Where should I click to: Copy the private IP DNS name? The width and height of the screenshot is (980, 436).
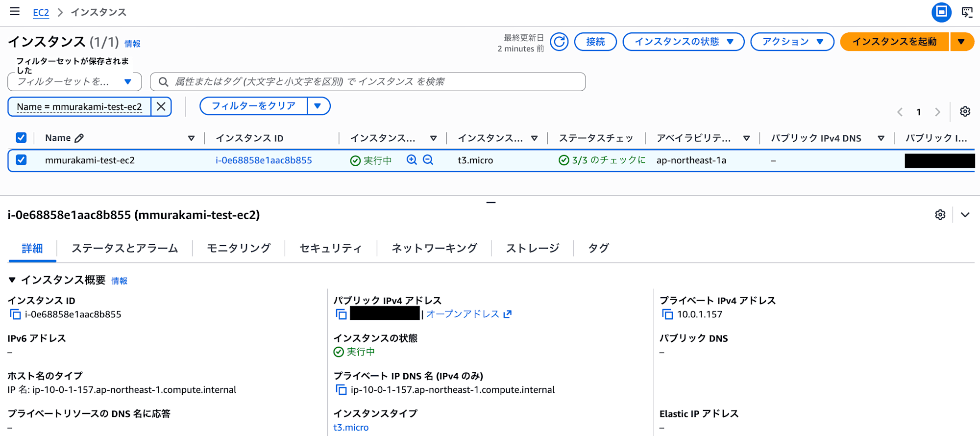pyautogui.click(x=341, y=390)
